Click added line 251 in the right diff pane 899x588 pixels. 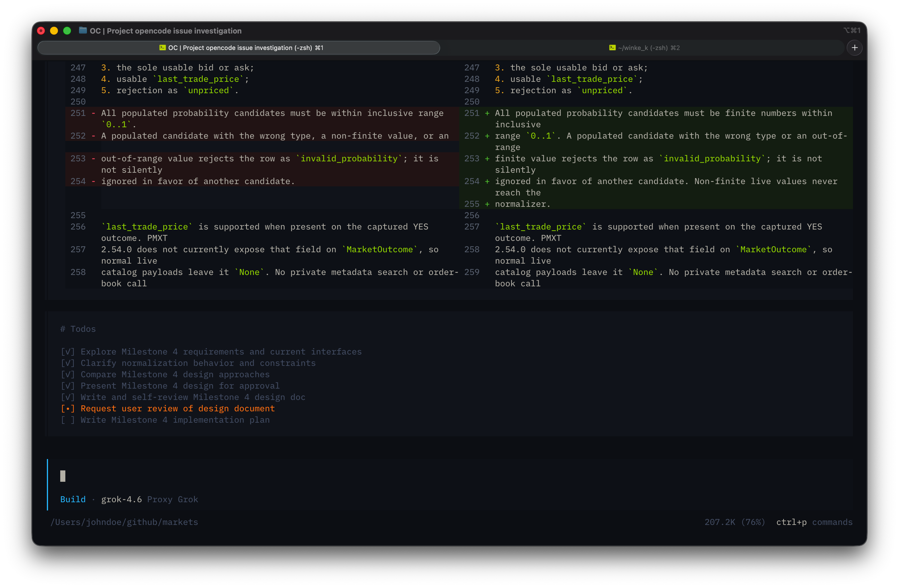pos(656,118)
